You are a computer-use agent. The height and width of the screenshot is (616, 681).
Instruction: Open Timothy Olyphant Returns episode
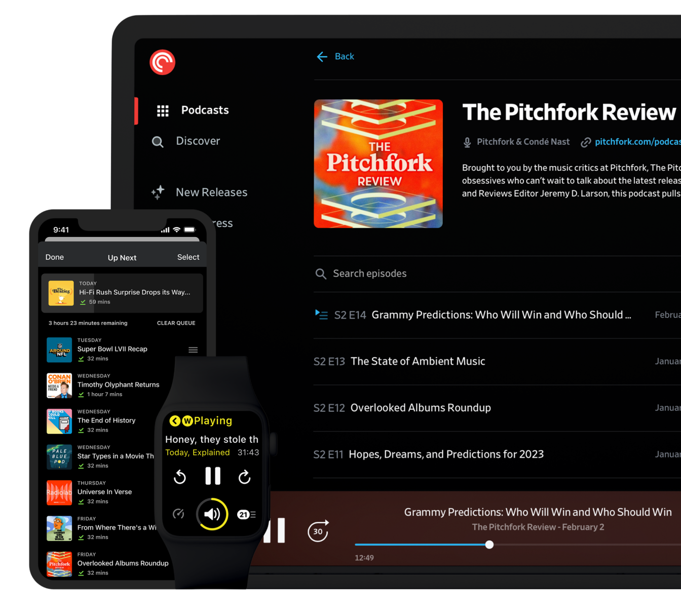pos(119,385)
